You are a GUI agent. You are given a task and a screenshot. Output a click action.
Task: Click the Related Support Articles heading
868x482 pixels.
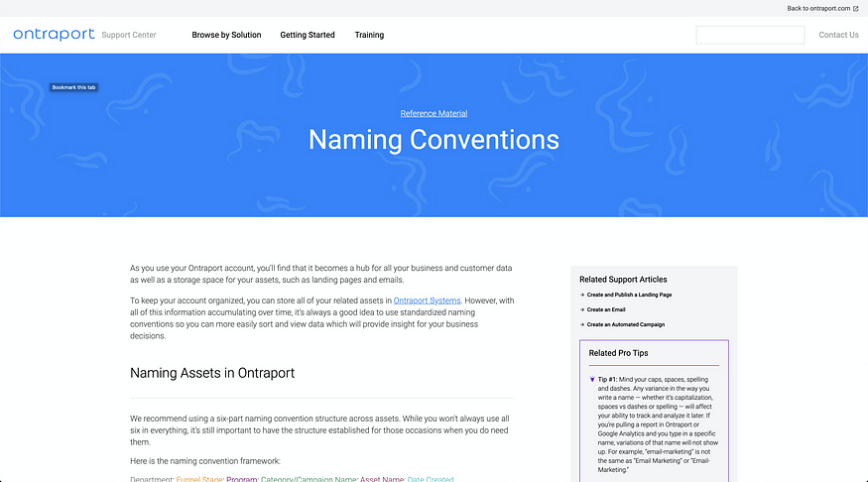click(623, 280)
